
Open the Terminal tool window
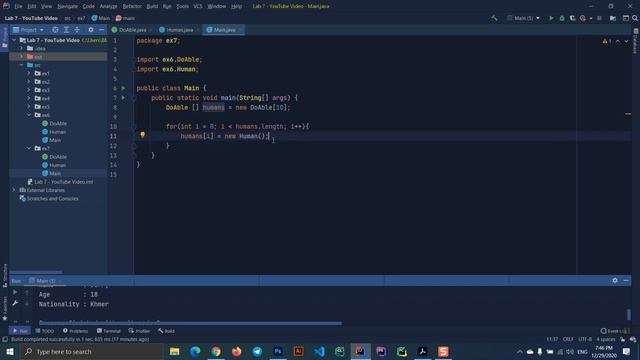[109, 331]
